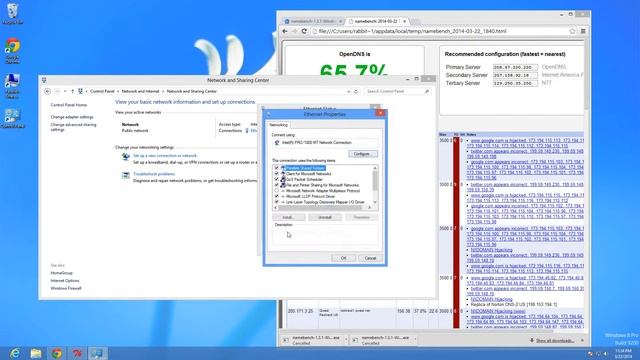Open Change advanced sharing settings link

pyautogui.click(x=73, y=127)
